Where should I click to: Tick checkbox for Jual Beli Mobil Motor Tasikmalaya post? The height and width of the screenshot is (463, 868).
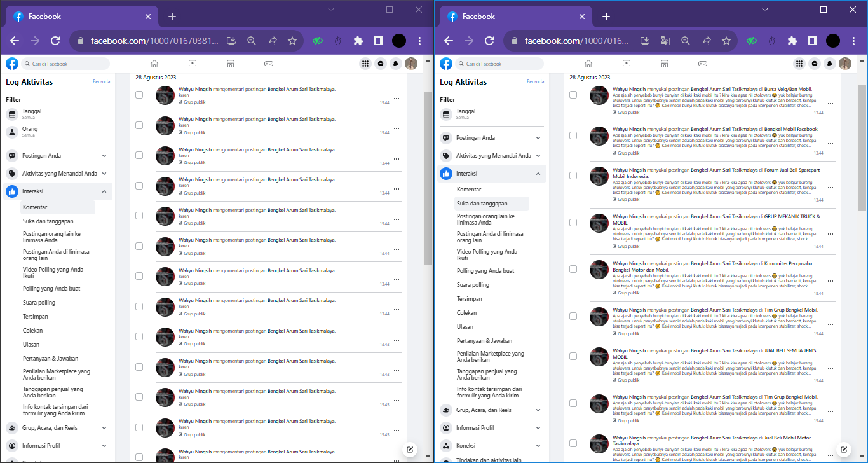573,443
